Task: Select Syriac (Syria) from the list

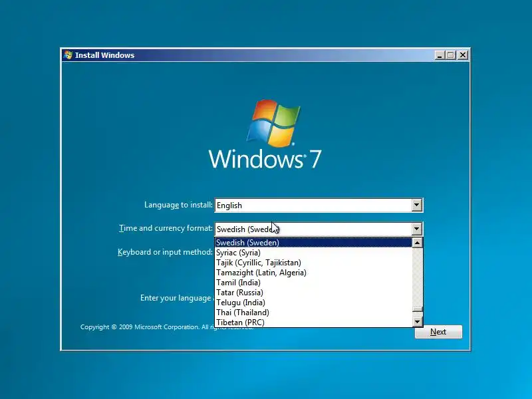Action: coord(313,253)
